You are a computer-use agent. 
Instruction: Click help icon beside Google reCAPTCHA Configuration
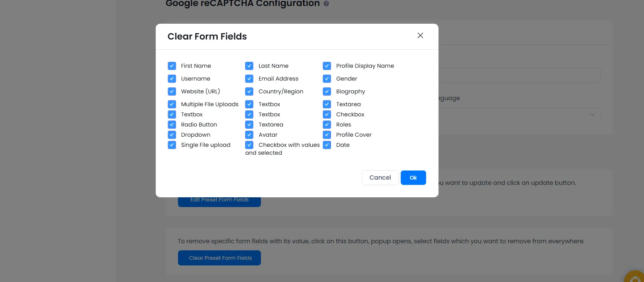click(326, 4)
